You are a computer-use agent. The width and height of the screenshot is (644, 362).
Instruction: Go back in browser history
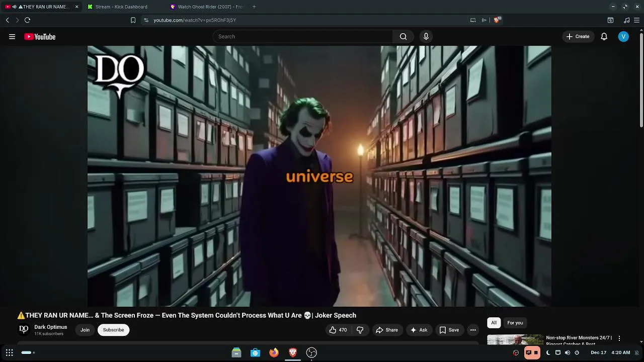click(8, 20)
